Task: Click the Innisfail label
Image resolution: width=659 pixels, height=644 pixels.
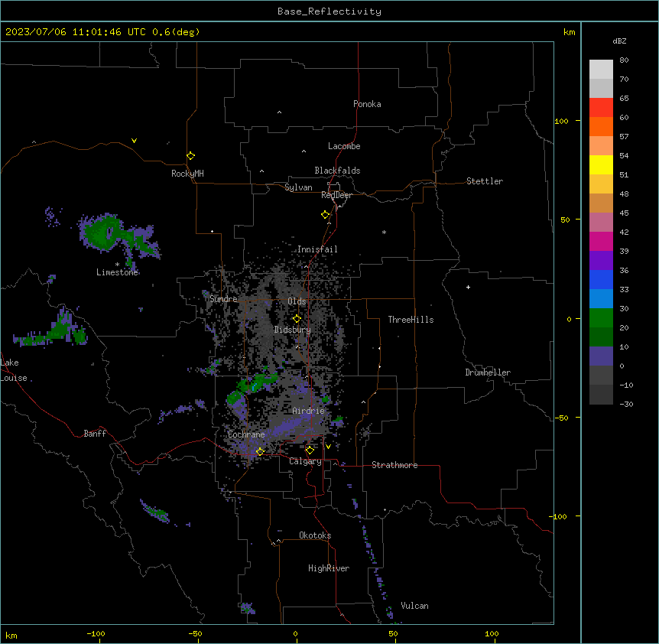Action: click(317, 249)
